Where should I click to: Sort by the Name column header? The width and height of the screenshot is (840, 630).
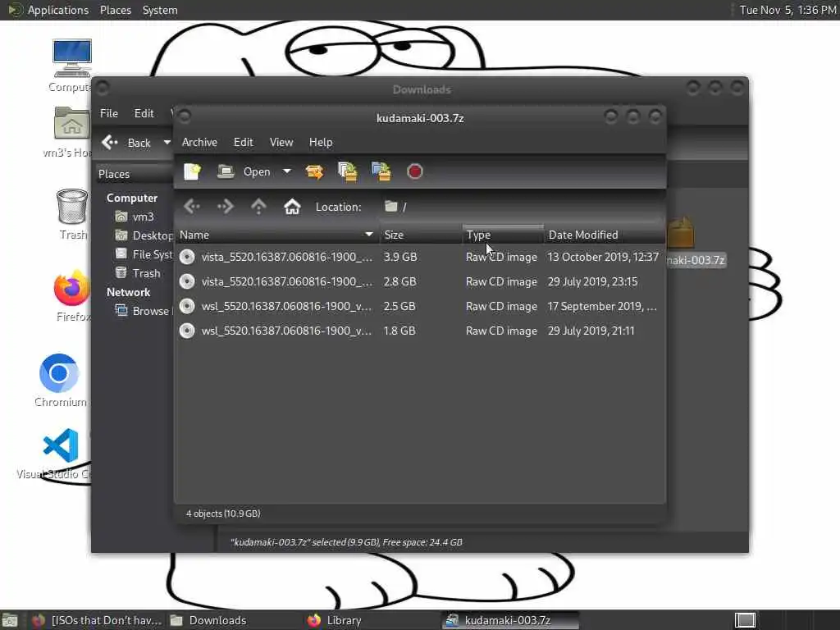pos(277,235)
